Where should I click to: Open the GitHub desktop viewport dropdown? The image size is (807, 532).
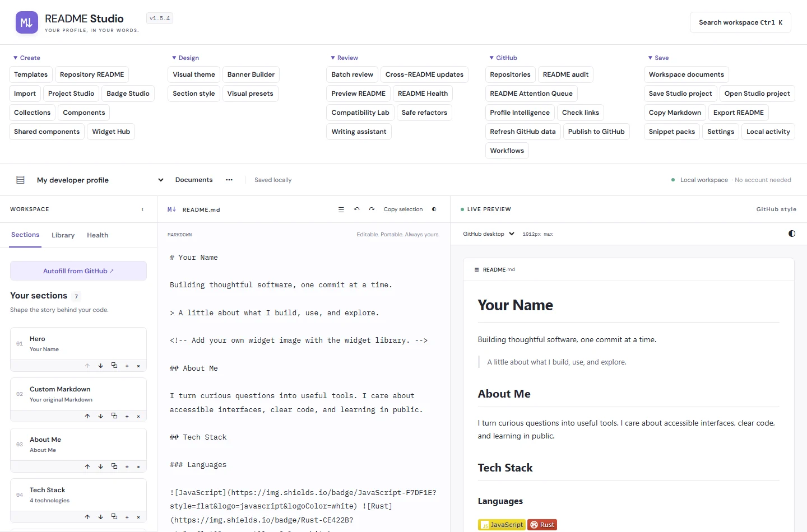489,234
